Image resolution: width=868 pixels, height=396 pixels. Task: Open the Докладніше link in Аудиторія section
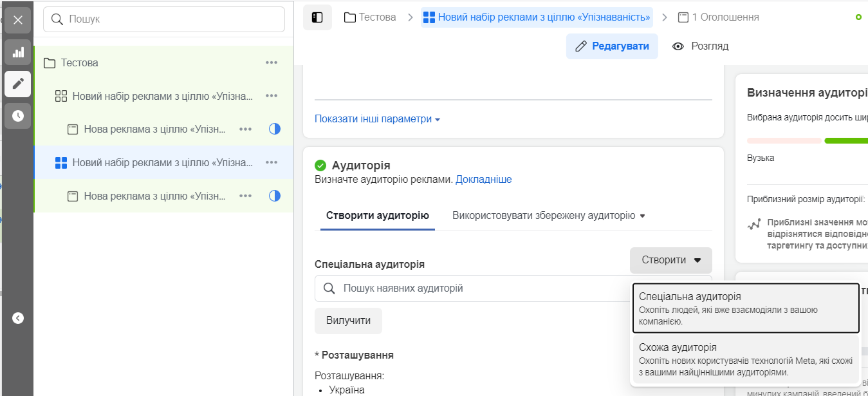tap(484, 178)
